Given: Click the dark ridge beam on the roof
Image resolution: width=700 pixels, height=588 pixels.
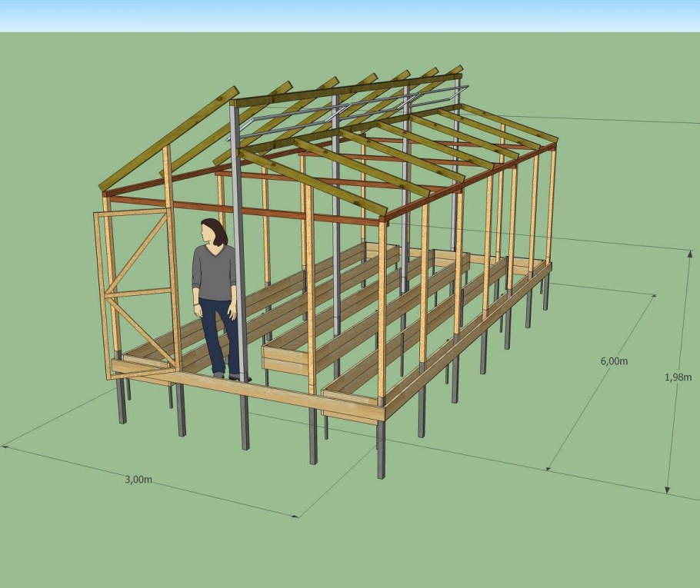Looking at the screenshot, I should tap(346, 89).
